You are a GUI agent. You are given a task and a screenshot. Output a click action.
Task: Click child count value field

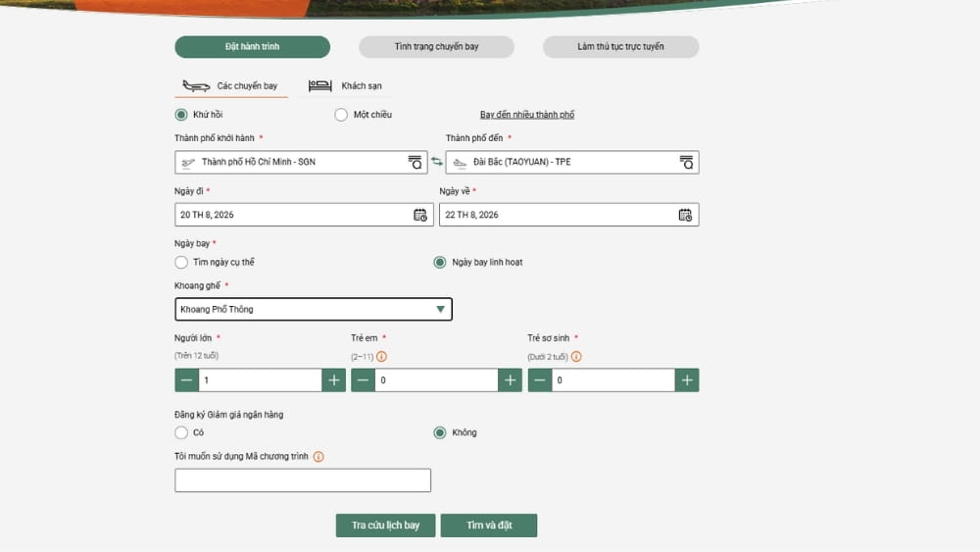[436, 380]
